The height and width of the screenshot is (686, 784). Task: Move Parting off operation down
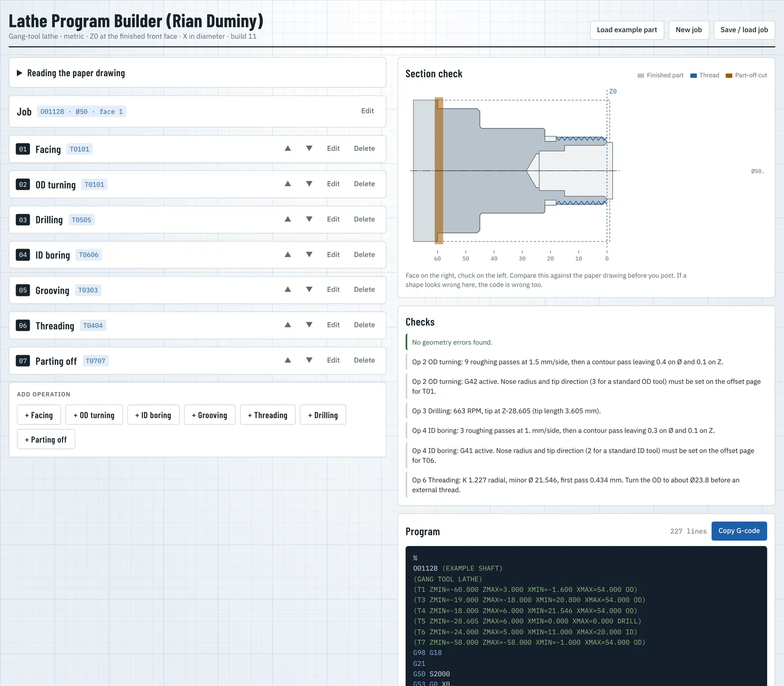309,360
